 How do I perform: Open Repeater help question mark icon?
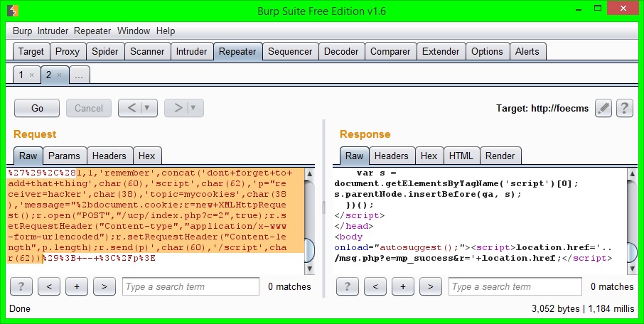(x=625, y=109)
